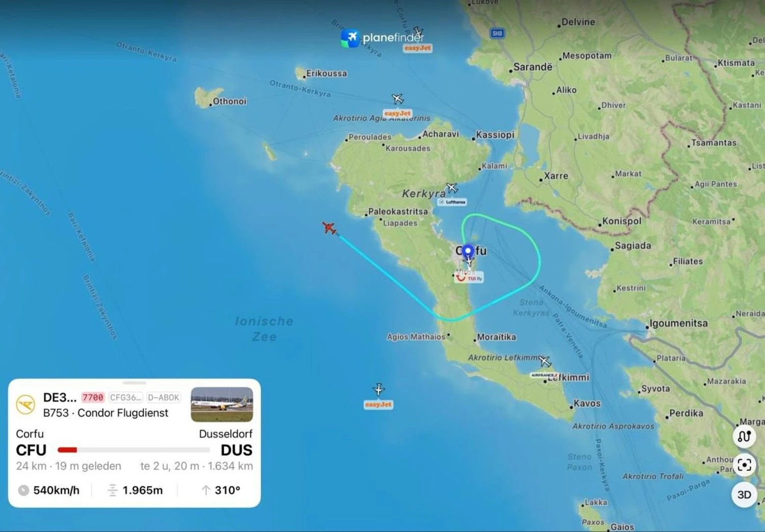Click the Condor airline logo in flight card
The image size is (765, 532).
(25, 404)
